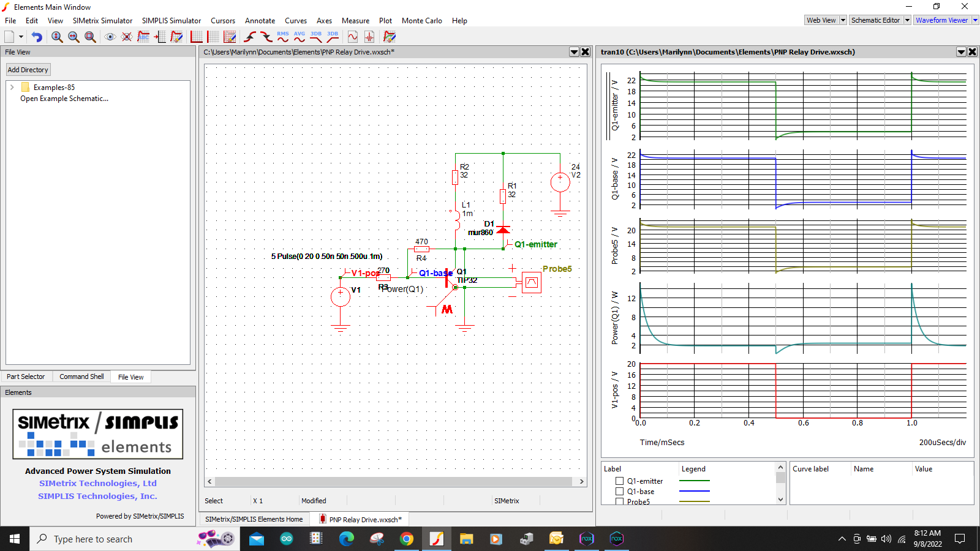Click the legend list scroll-down arrow
This screenshot has height=551, width=980.
780,500
